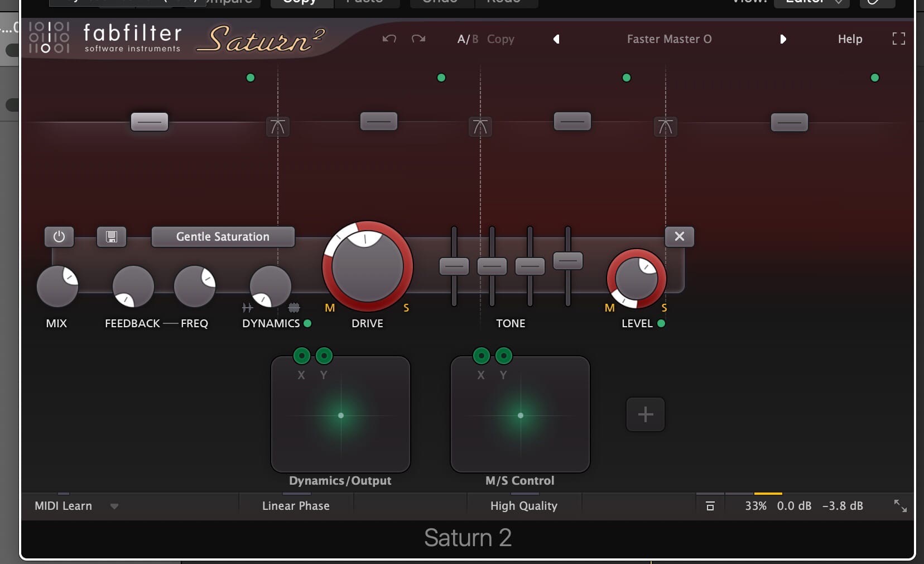Advance to the next preset arrow
Viewport: 924px width, 564px height.
[x=783, y=39]
